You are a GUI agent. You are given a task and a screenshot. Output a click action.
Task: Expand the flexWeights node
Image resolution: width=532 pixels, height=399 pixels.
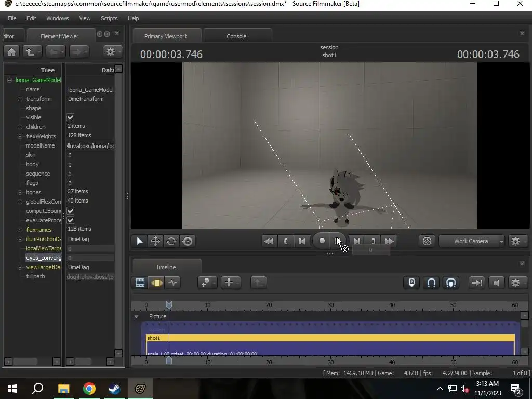[20, 136]
